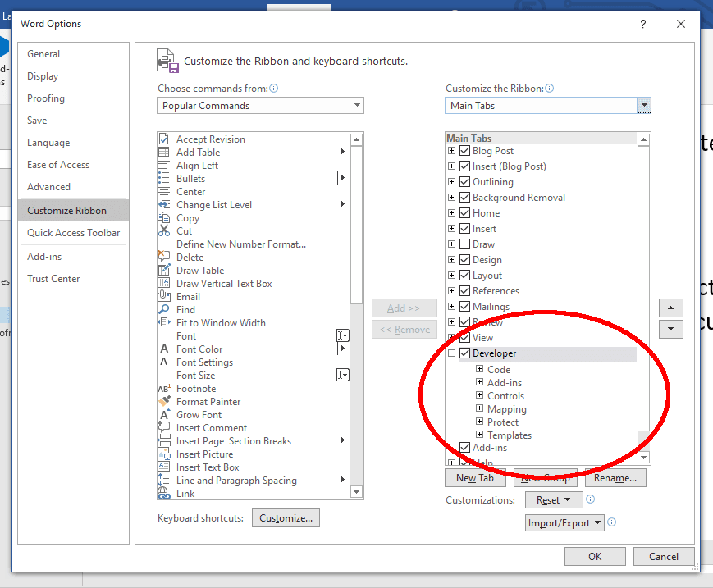Open the Reset customizations dropdown
The width and height of the screenshot is (713, 588).
click(554, 500)
